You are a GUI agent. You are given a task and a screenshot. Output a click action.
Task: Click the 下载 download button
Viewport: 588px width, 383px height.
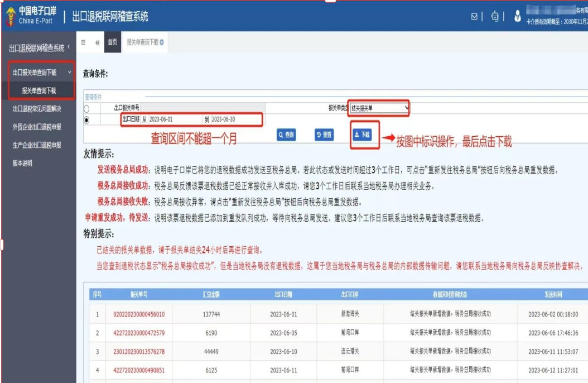coord(362,135)
